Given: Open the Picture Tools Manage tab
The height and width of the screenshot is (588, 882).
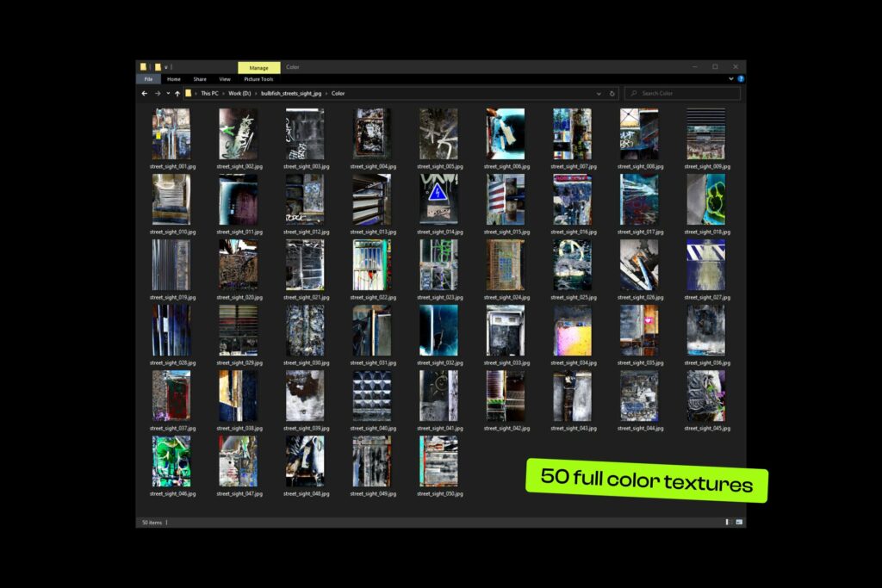Looking at the screenshot, I should pos(258,67).
